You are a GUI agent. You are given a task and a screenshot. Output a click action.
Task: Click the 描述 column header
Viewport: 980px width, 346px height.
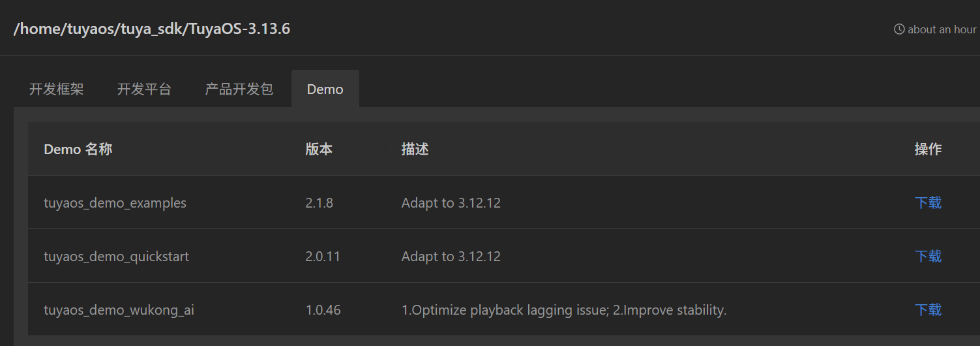click(x=415, y=149)
